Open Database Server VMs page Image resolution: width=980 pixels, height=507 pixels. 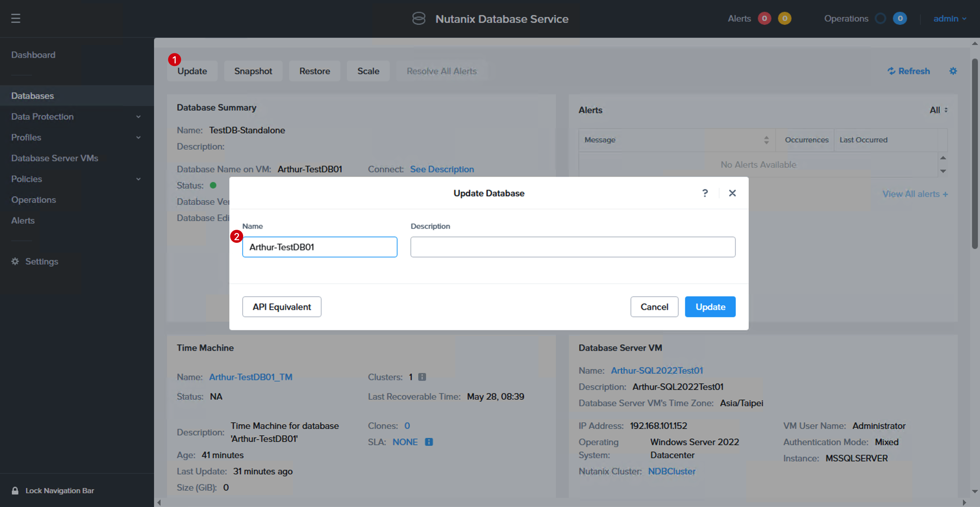coord(55,158)
